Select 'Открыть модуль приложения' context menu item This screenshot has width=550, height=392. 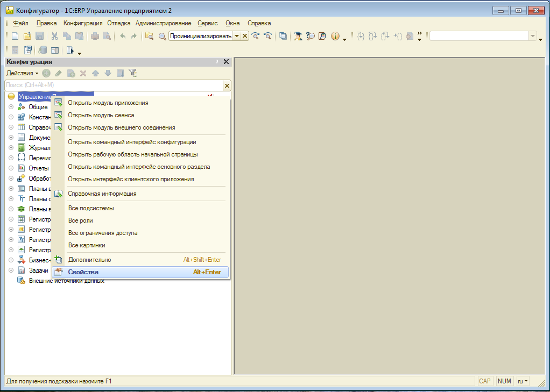click(x=140, y=103)
